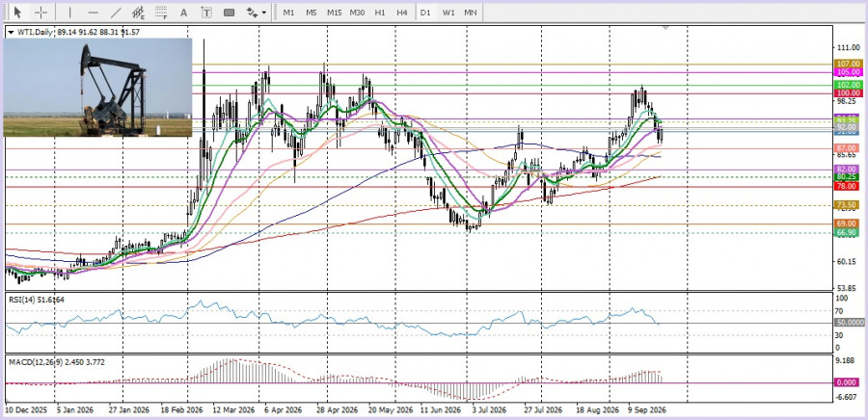Click the WTI,Daily chart title text
868x420 pixels.
tap(36, 33)
